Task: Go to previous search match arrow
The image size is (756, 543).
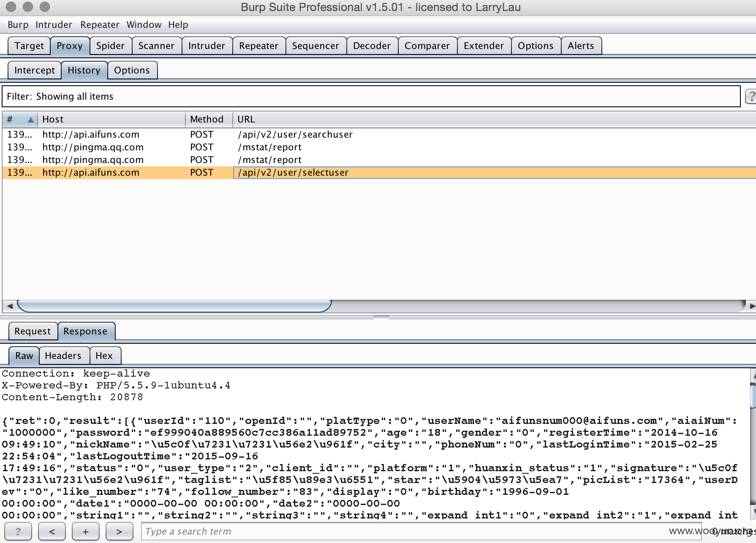Action: 52,531
